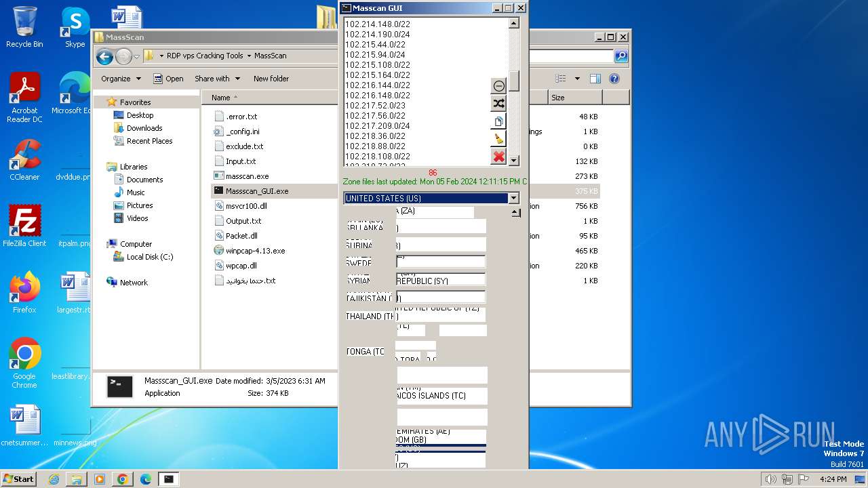Select Libraries in navigation pane
Screen dimensions: 868x488
coord(127,167)
